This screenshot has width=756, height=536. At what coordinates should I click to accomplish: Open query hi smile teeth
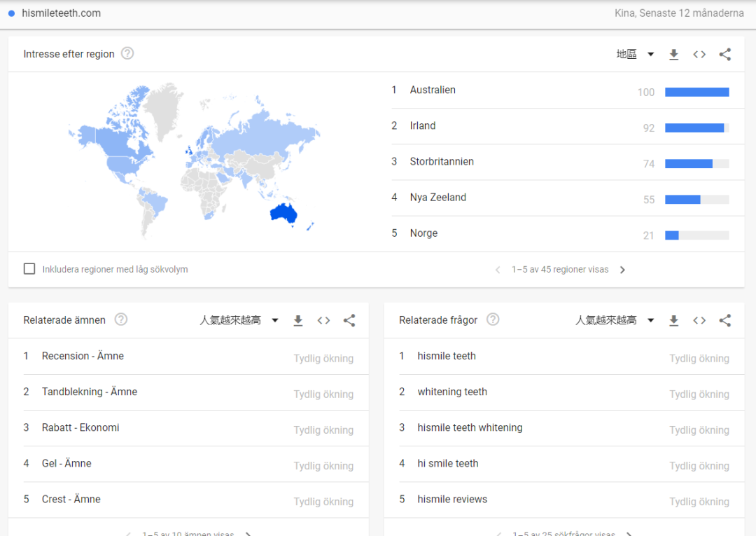point(448,463)
